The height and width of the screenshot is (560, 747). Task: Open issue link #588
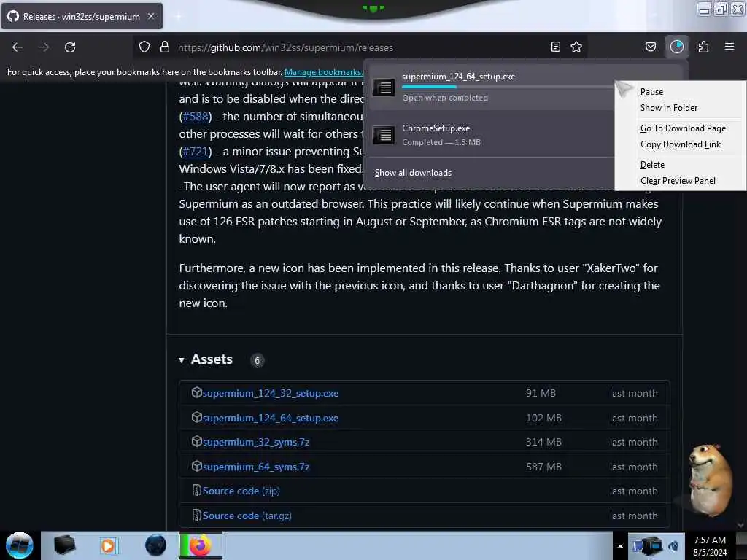(x=196, y=116)
